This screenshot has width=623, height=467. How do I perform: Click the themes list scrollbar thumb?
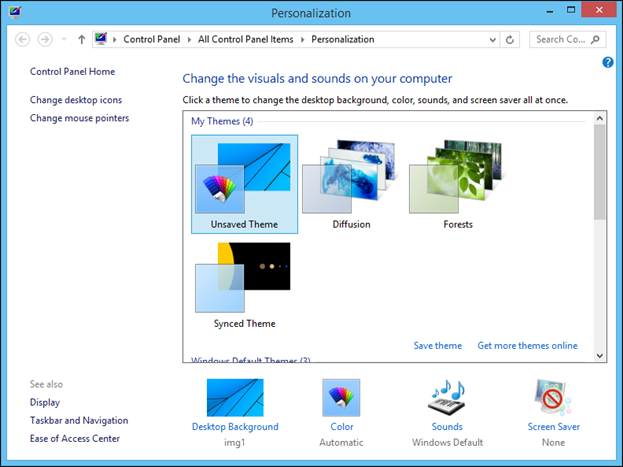coord(600,172)
